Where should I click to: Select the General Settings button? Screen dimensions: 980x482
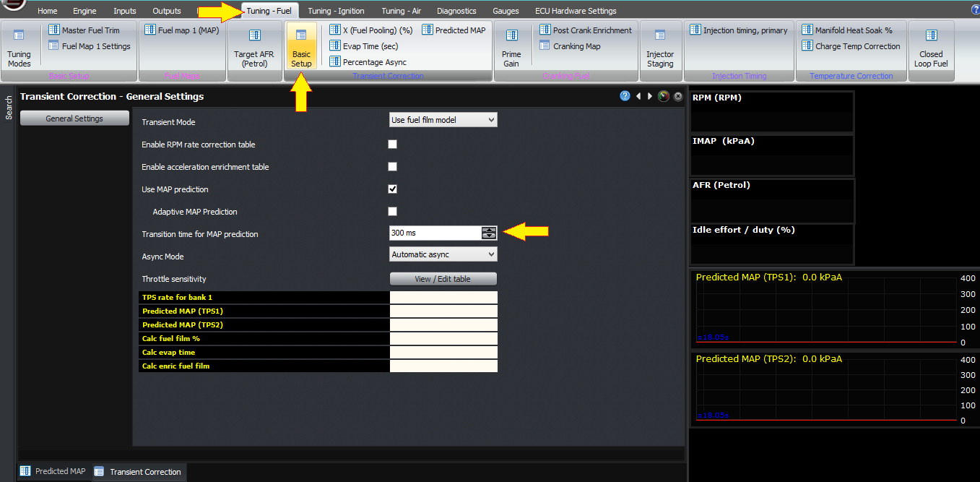74,119
